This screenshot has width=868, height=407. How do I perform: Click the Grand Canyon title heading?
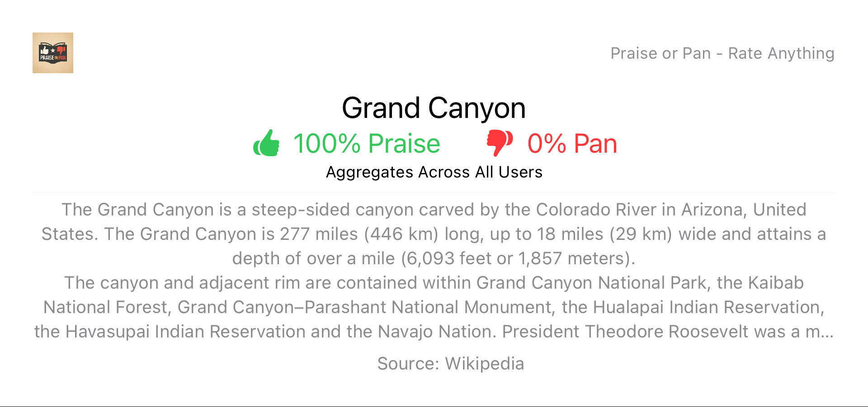(434, 108)
